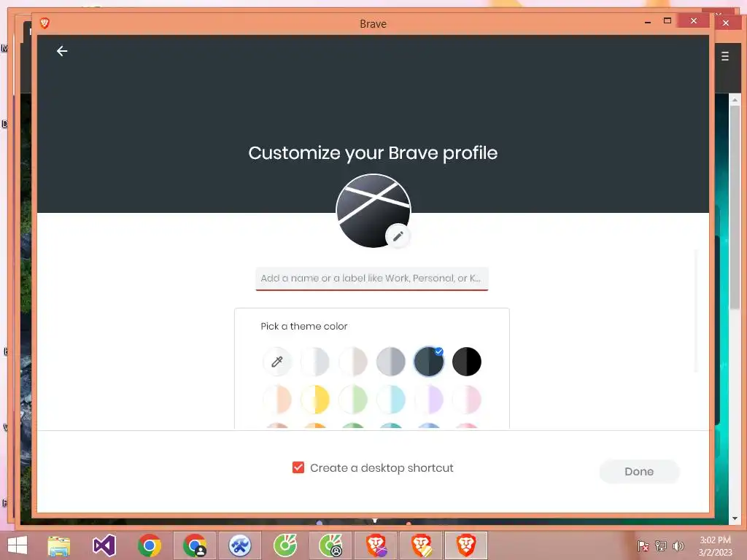
Task: Click the Brave logo in title bar
Action: [x=44, y=23]
